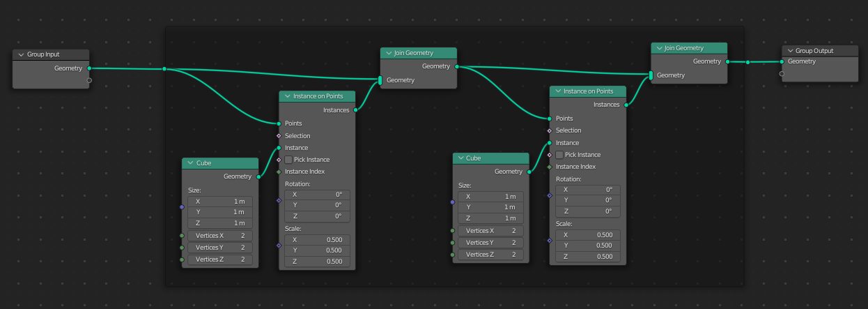The image size is (868, 309).
Task: Click Vertices Y field in right Cube
Action: click(x=490, y=243)
